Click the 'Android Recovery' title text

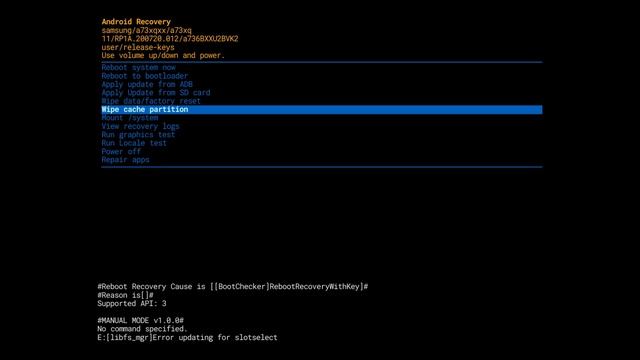tap(136, 22)
